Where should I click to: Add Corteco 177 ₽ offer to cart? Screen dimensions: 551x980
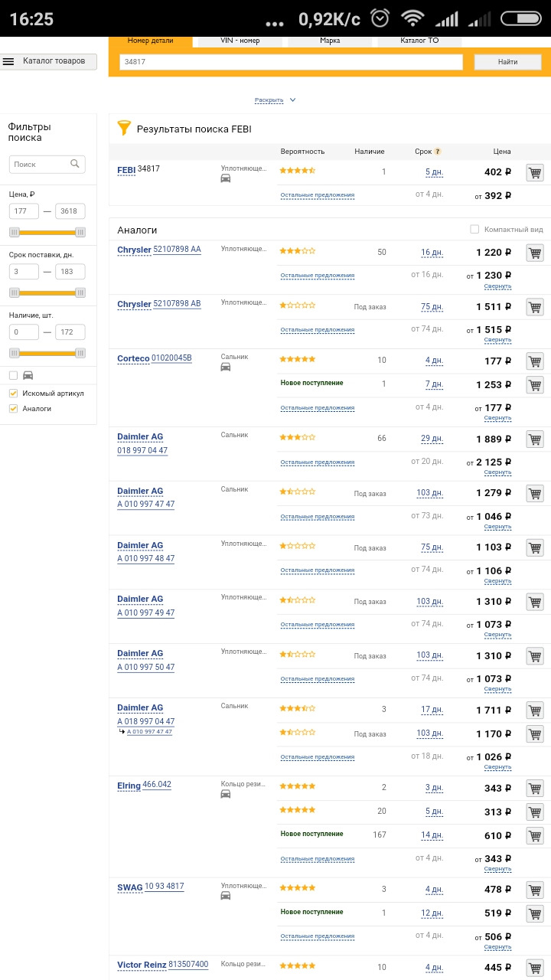pyautogui.click(x=535, y=361)
